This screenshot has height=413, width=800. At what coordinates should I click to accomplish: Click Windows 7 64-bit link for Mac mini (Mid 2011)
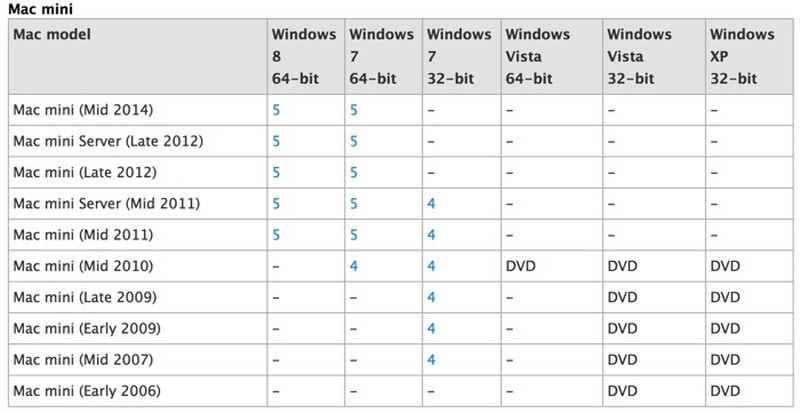(x=354, y=235)
